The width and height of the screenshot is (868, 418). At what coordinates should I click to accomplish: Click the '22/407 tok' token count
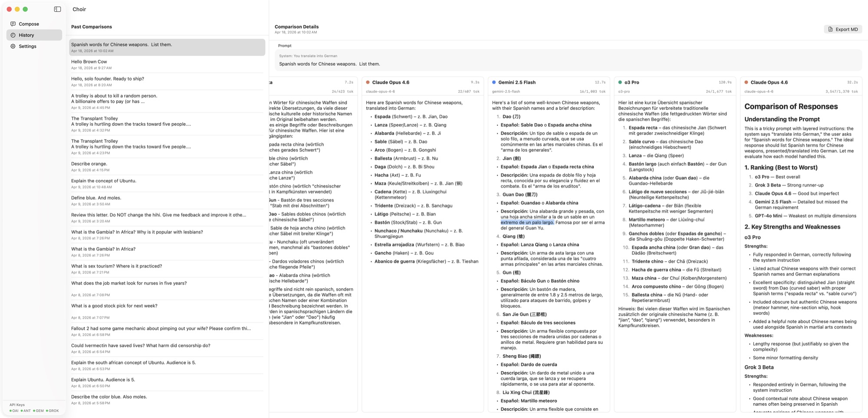468,92
